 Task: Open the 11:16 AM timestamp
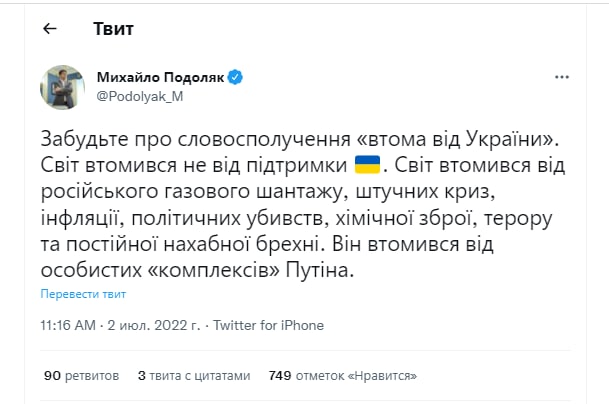67,326
